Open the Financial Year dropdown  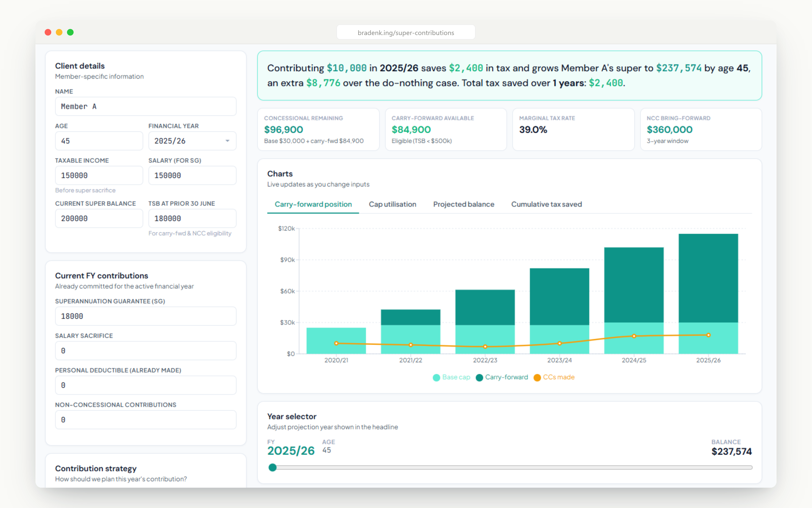pos(192,141)
